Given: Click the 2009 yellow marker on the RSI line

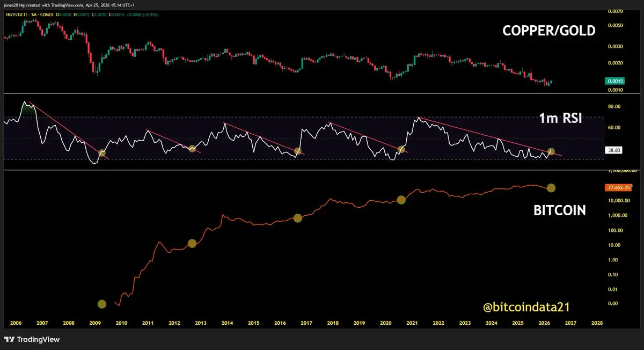Looking at the screenshot, I should point(102,154).
